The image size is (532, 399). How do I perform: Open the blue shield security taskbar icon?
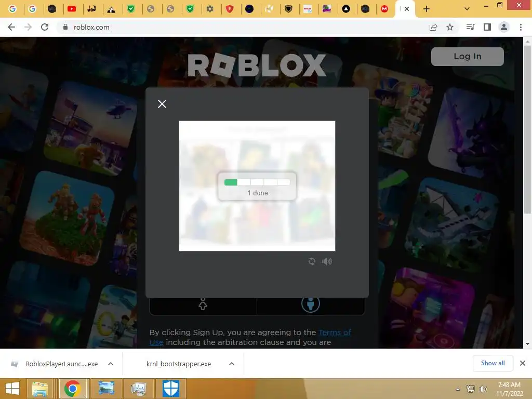(170, 389)
